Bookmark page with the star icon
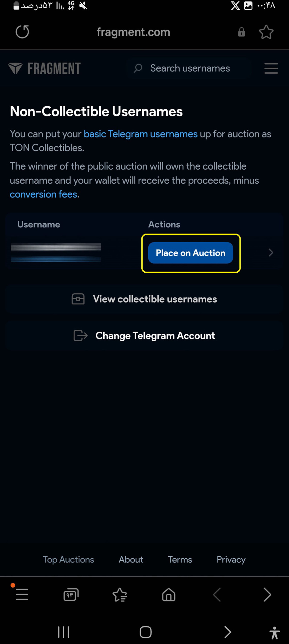The width and height of the screenshot is (289, 644). pyautogui.click(x=266, y=32)
